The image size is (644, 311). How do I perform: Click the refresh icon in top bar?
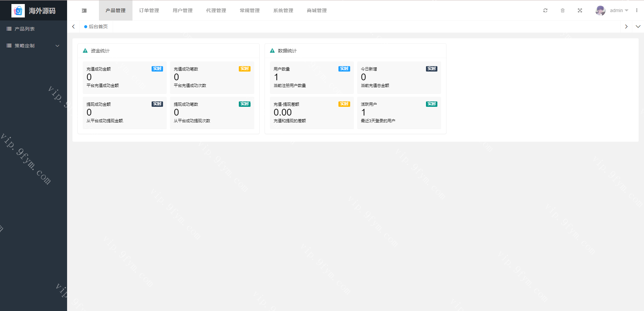(545, 11)
